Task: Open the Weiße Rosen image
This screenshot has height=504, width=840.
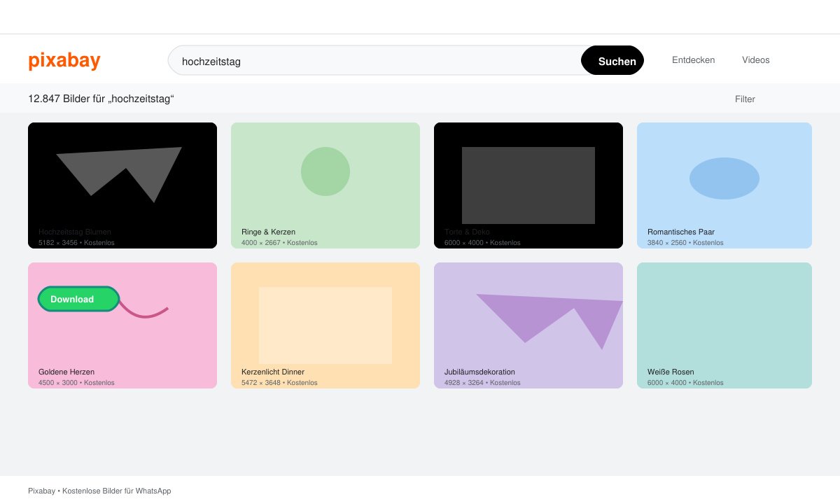Action: [x=724, y=325]
